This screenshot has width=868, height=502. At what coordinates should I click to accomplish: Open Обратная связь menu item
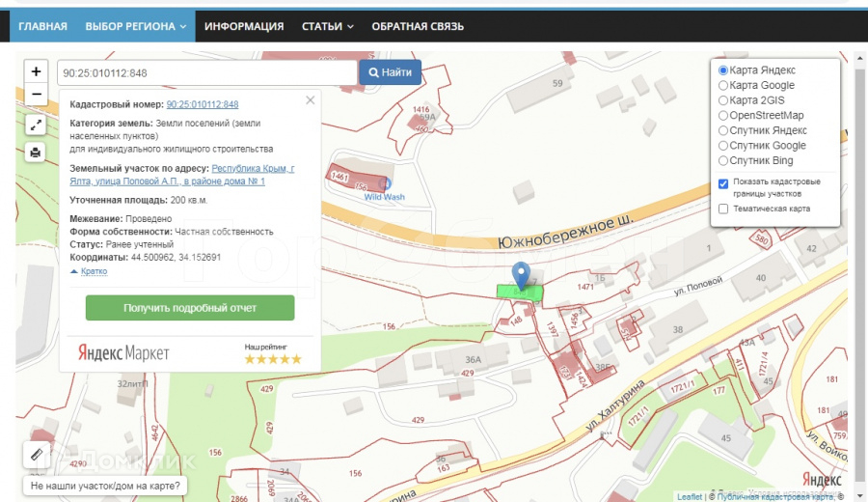[x=417, y=26]
